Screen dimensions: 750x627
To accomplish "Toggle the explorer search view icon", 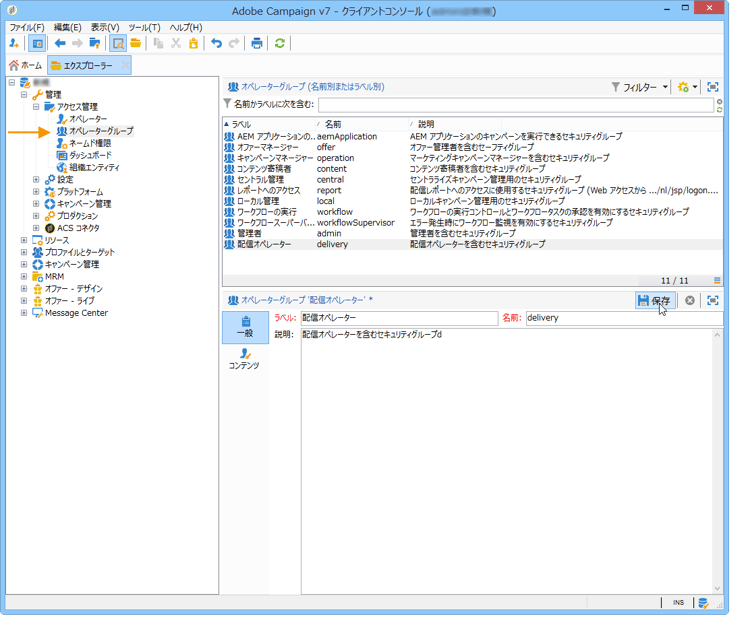I will click(x=118, y=44).
